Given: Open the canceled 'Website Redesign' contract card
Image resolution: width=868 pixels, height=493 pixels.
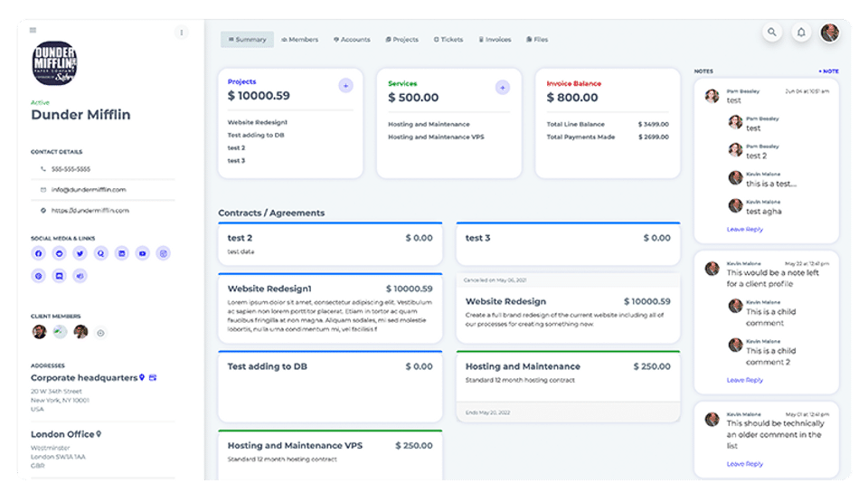Looking at the screenshot, I should [568, 308].
